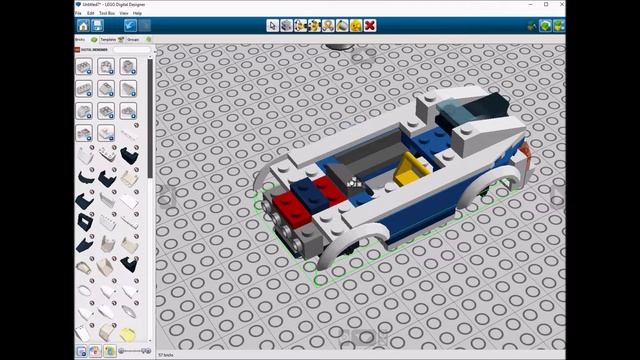640x360 pixels.
Task: Click the greyed-out Redo button
Action: point(144,26)
